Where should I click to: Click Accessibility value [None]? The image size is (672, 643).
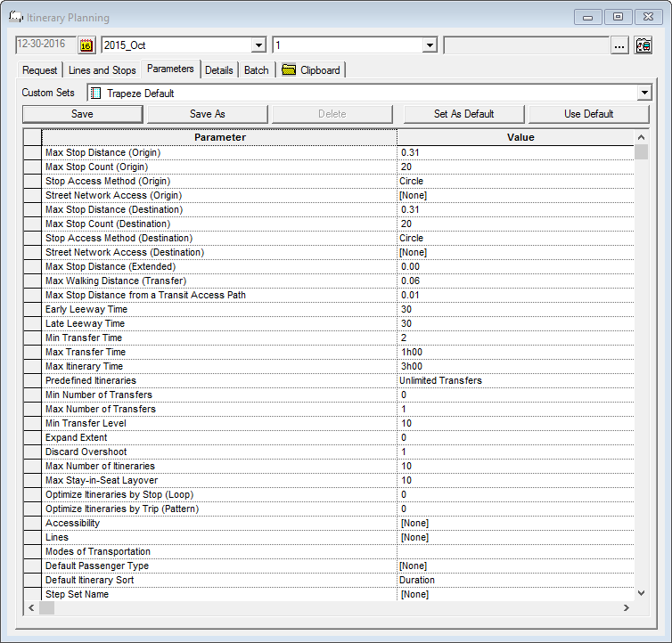[x=515, y=524]
